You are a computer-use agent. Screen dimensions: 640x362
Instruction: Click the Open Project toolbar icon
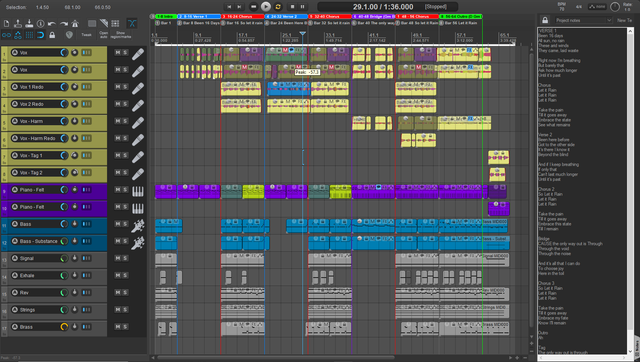point(18,24)
